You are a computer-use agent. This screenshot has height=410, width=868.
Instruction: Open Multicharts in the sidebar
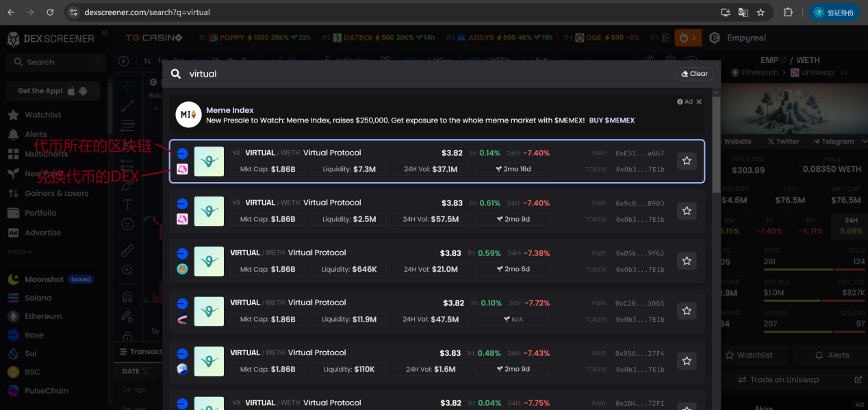[x=47, y=154]
